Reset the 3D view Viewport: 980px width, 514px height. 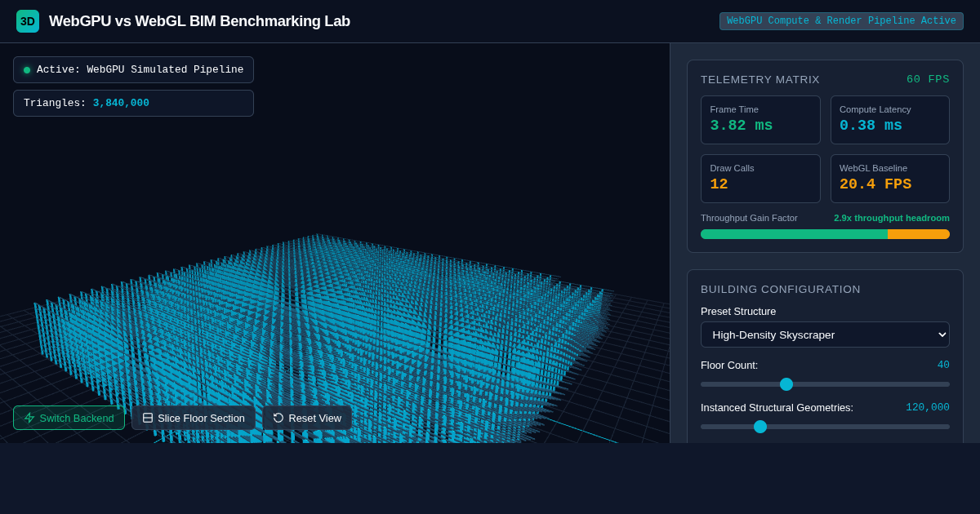point(307,418)
